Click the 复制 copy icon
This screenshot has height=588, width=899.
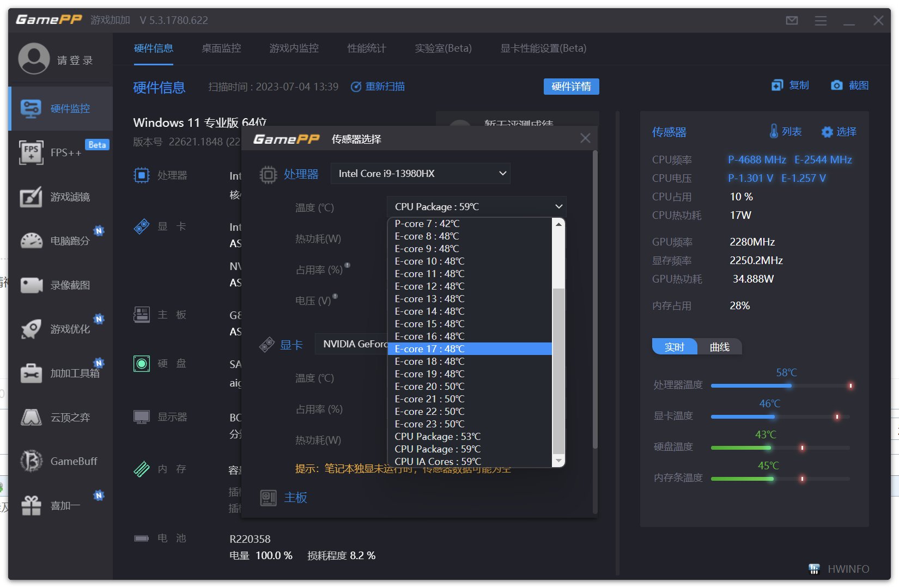777,85
